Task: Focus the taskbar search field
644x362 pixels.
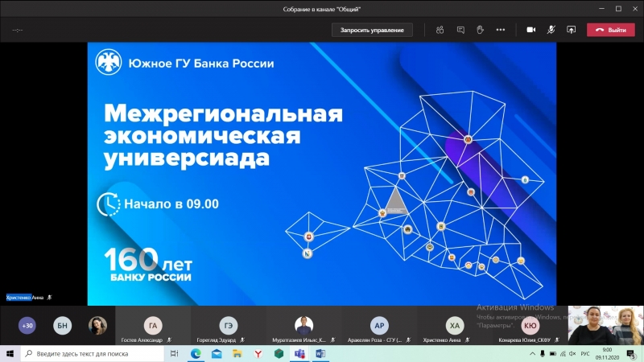Action: pos(93,353)
